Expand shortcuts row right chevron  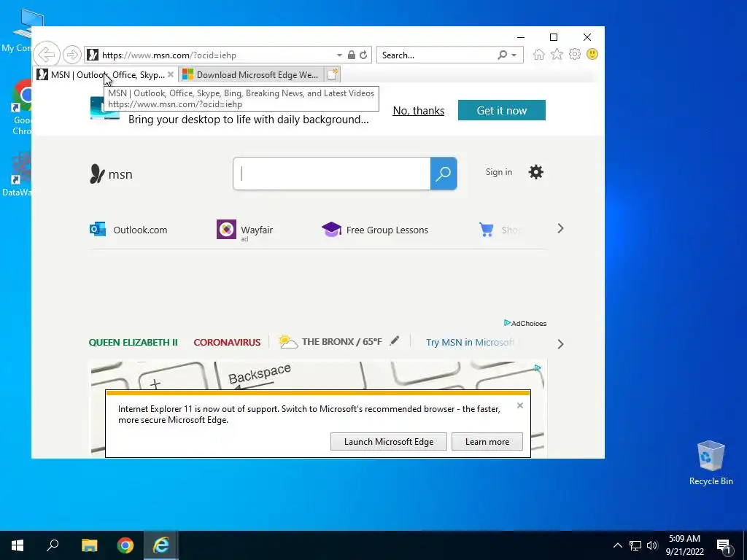click(x=561, y=228)
